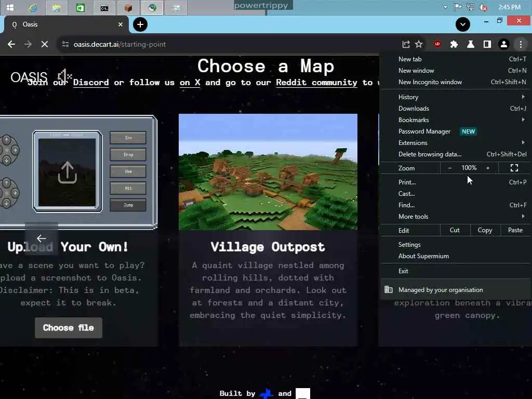Open the extensions puzzle icon
The image size is (532, 399).
point(454,44)
